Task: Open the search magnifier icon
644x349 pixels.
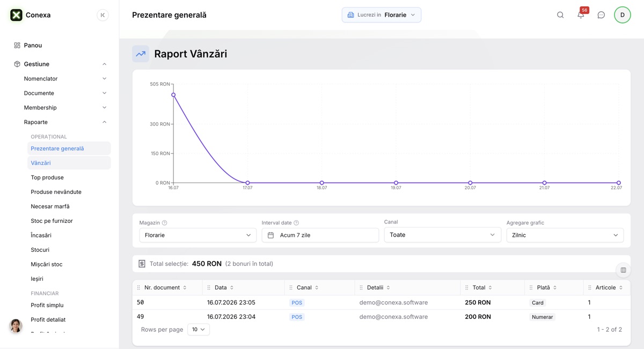Action: pos(560,15)
